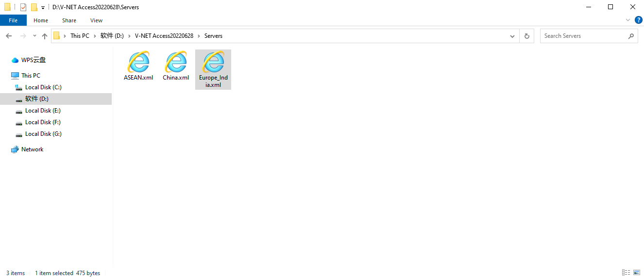Open the Customize Quick Access Toolbar dropdown
The image size is (644, 278).
pyautogui.click(x=43, y=8)
